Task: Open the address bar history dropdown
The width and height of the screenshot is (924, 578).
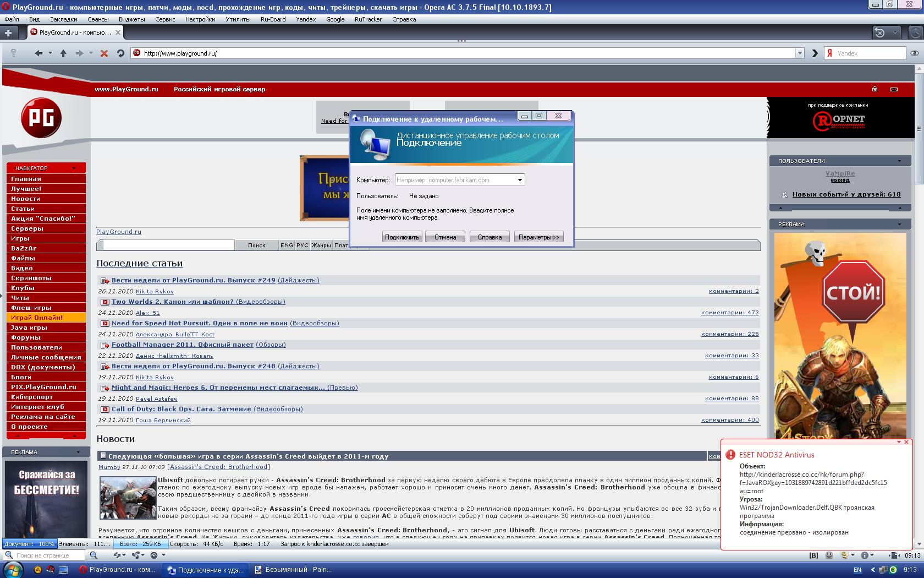Action: [x=800, y=53]
